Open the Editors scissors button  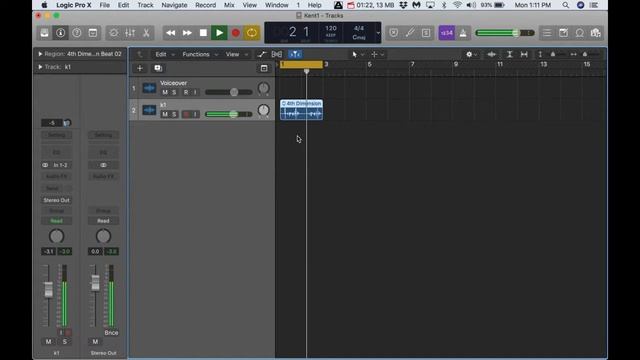(146, 33)
